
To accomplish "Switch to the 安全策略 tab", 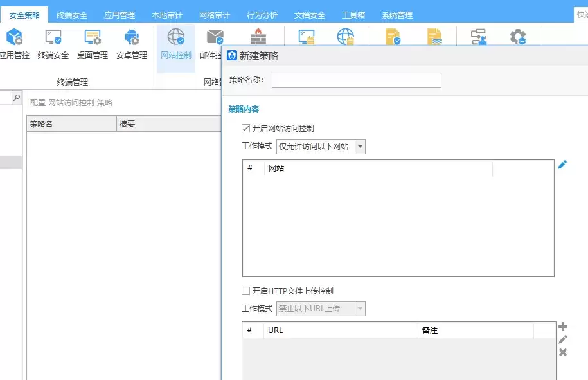I will [24, 15].
